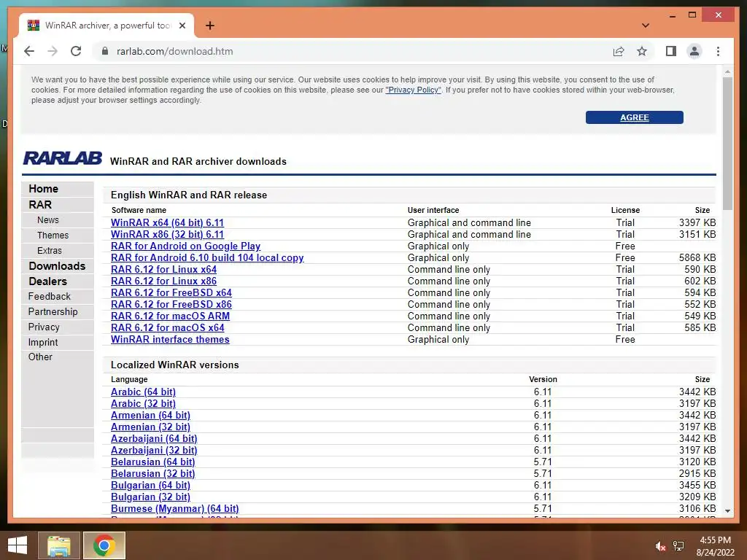Open Imprint sidebar item
Screen dimensions: 747x560
point(43,343)
